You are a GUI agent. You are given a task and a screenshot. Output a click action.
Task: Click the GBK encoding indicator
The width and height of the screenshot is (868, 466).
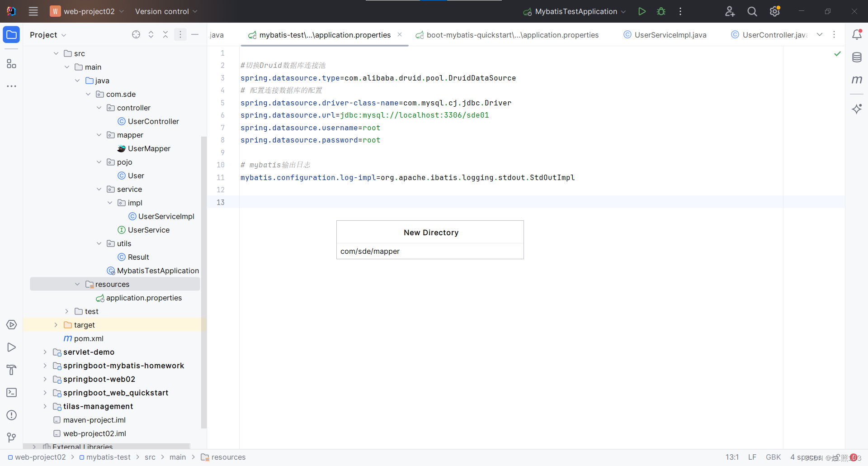[x=773, y=457]
